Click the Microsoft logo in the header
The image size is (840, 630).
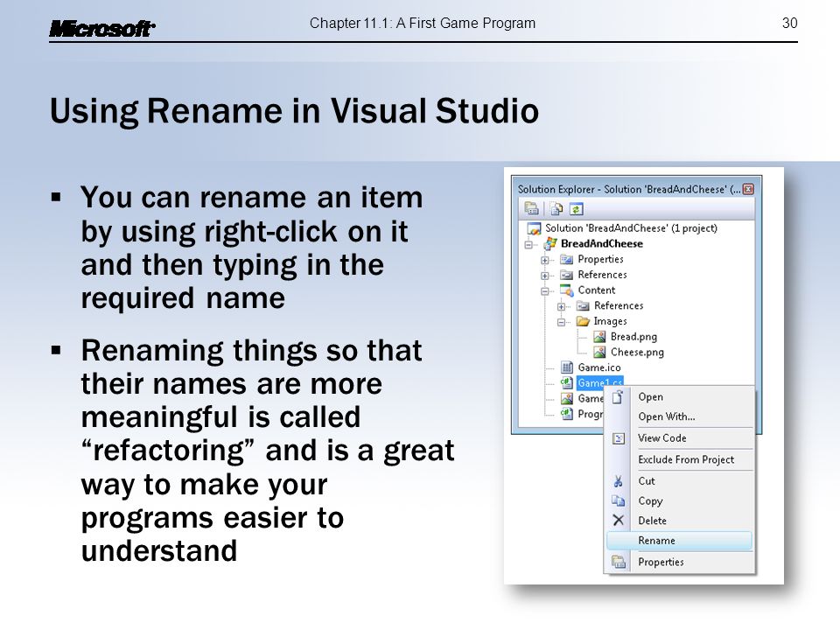click(x=101, y=28)
